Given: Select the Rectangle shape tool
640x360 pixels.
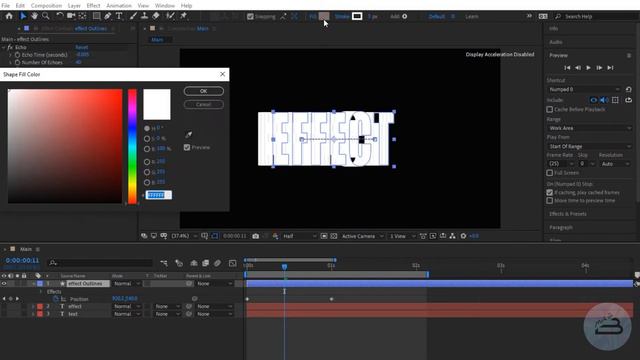Looking at the screenshot, I should pos(96,16).
